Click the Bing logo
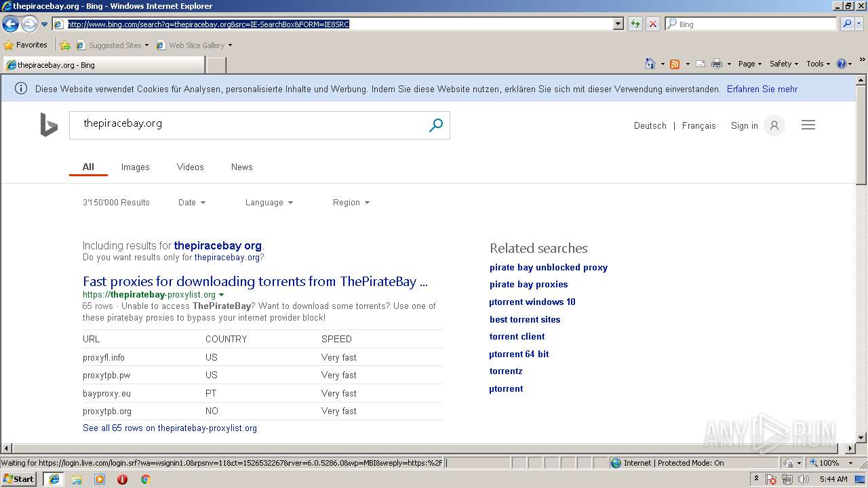This screenshot has width=868, height=488. (x=49, y=125)
